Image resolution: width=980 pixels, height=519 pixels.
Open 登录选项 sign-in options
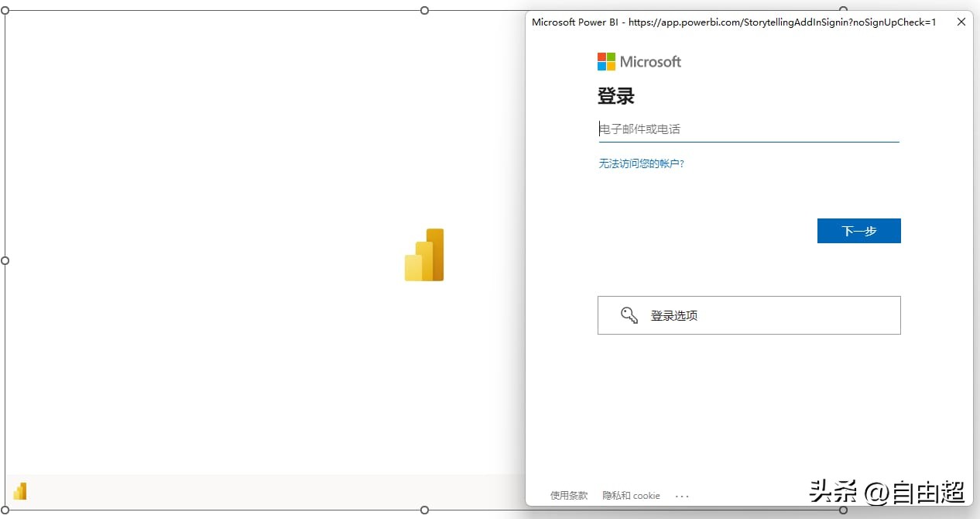pos(749,315)
